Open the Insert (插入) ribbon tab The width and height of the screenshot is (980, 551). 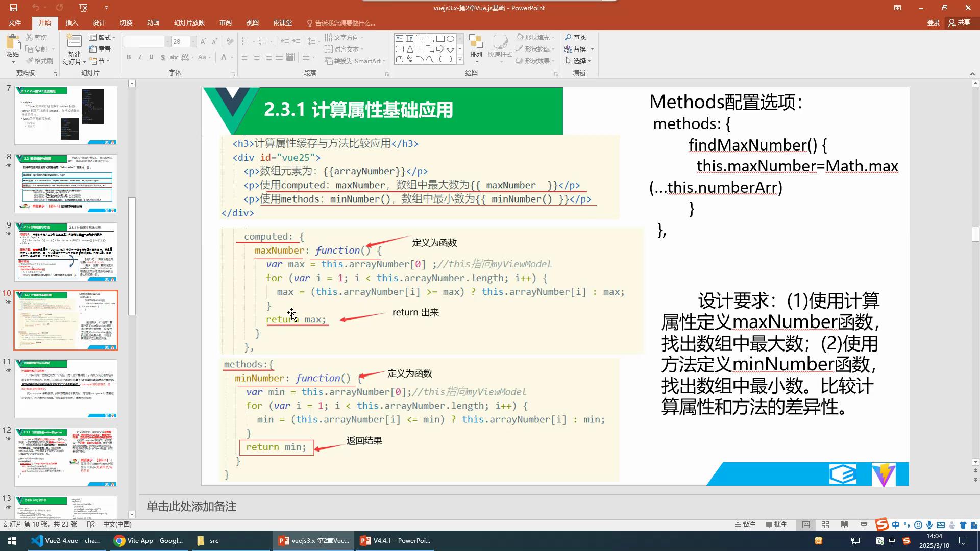coord(71,23)
